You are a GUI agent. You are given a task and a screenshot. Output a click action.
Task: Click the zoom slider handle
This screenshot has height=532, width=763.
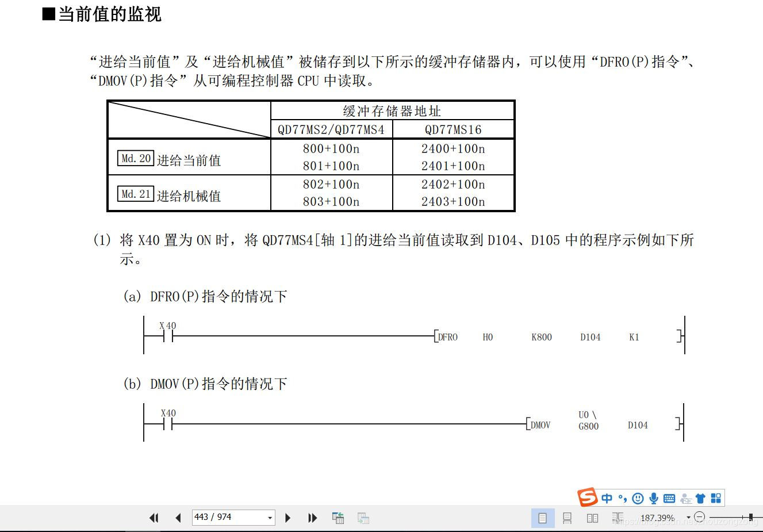pos(751,517)
